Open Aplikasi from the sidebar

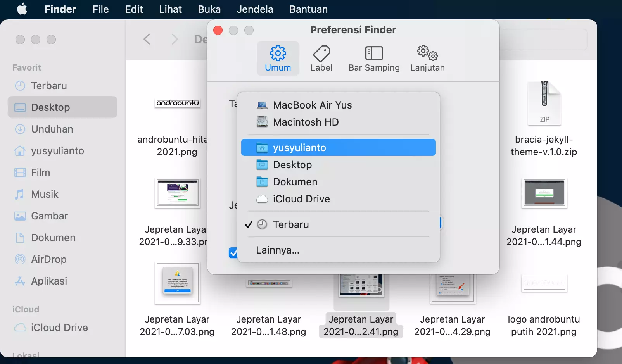click(49, 281)
